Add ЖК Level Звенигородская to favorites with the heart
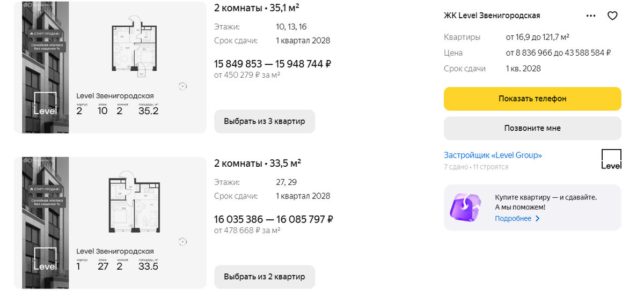This screenshot has width=644, height=304. [612, 16]
